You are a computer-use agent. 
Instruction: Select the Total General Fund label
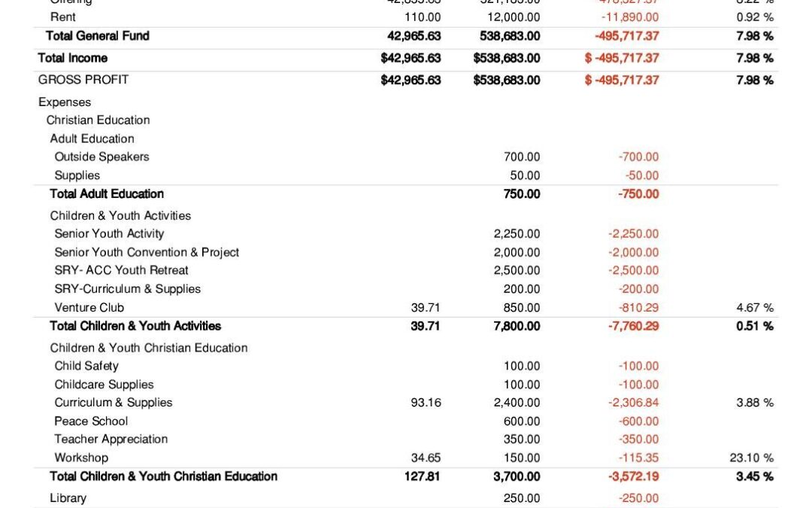coord(98,35)
